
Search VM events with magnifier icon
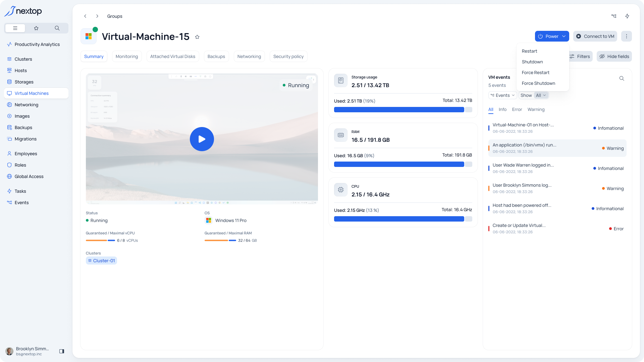click(x=622, y=78)
